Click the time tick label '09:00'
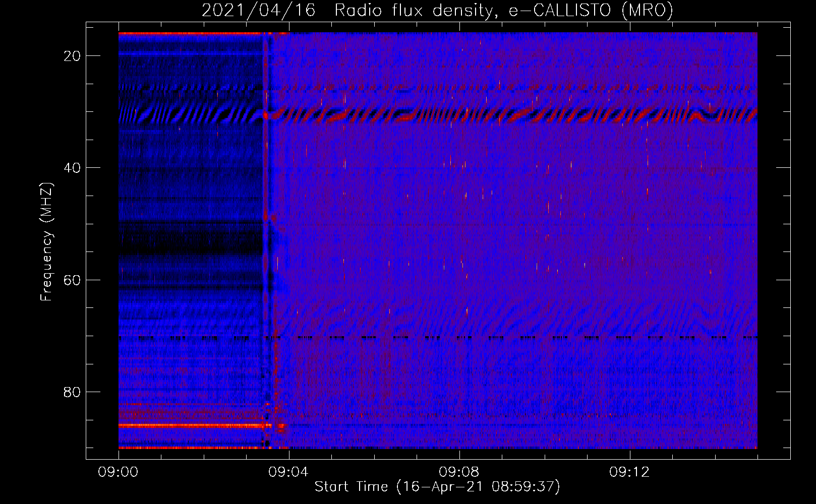This screenshot has height=504, width=816. [x=118, y=472]
